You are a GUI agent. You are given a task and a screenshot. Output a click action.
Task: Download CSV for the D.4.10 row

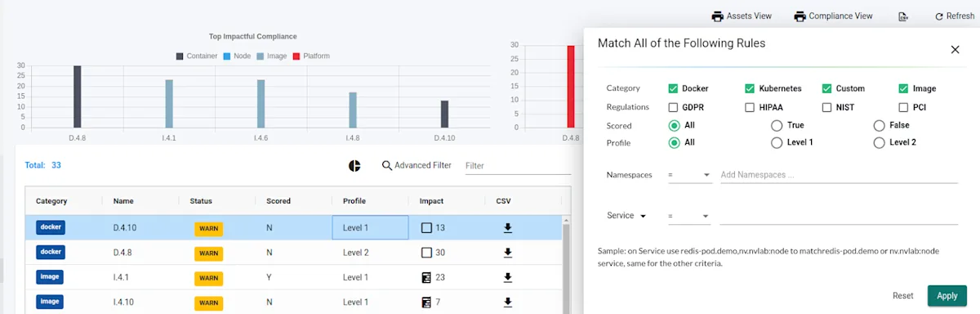click(507, 228)
